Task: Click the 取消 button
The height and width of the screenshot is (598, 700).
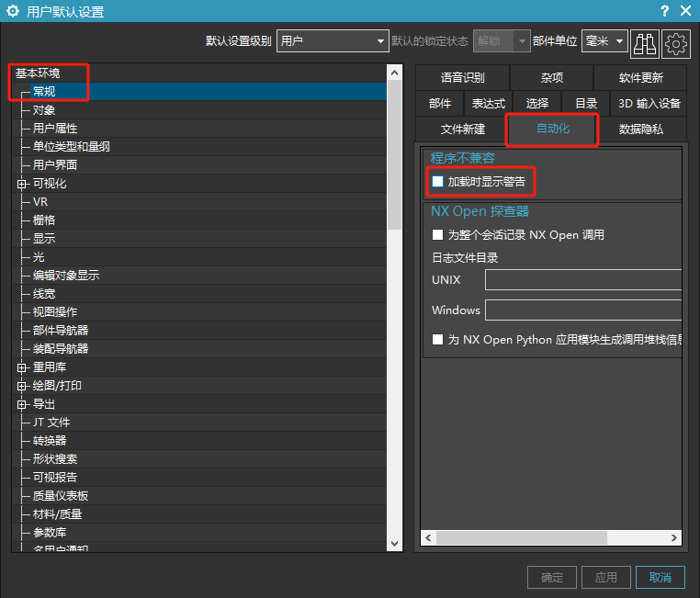Action: pyautogui.click(x=660, y=578)
